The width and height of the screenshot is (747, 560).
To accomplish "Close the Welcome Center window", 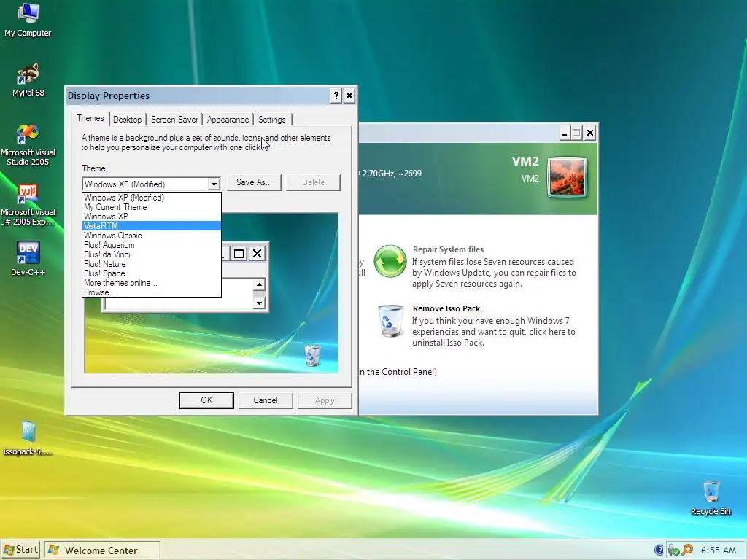I will (589, 133).
